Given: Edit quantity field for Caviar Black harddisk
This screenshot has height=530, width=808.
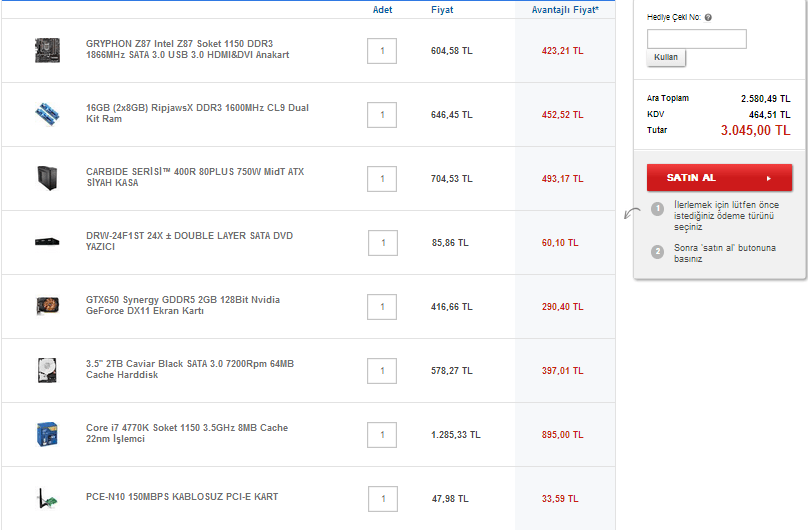Looking at the screenshot, I should pos(382,371).
